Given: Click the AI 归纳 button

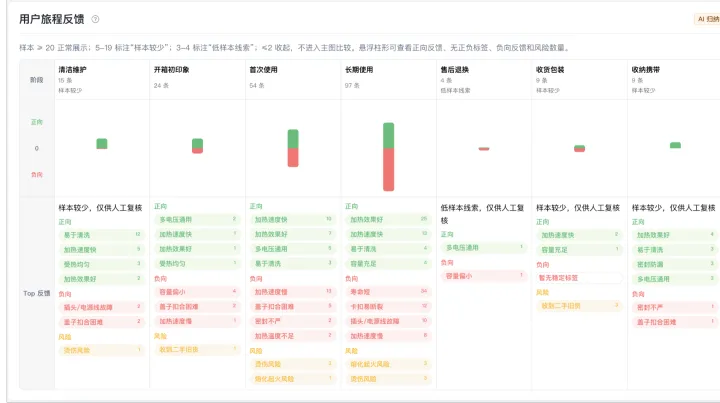Looking at the screenshot, I should coord(707,19).
